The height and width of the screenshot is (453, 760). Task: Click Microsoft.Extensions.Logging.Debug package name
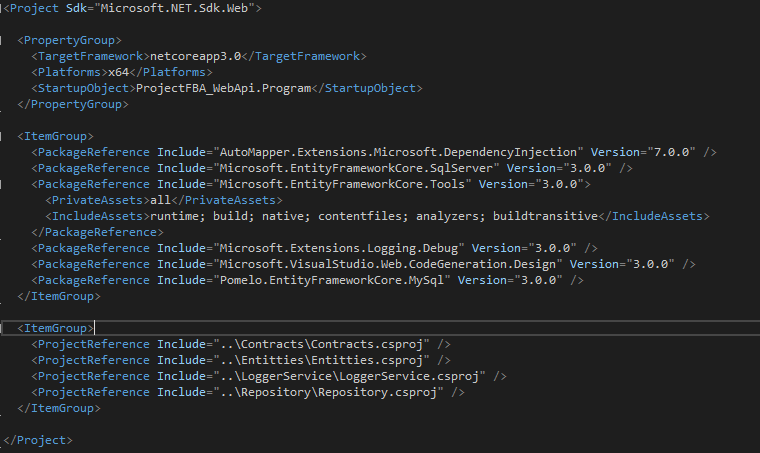339,248
